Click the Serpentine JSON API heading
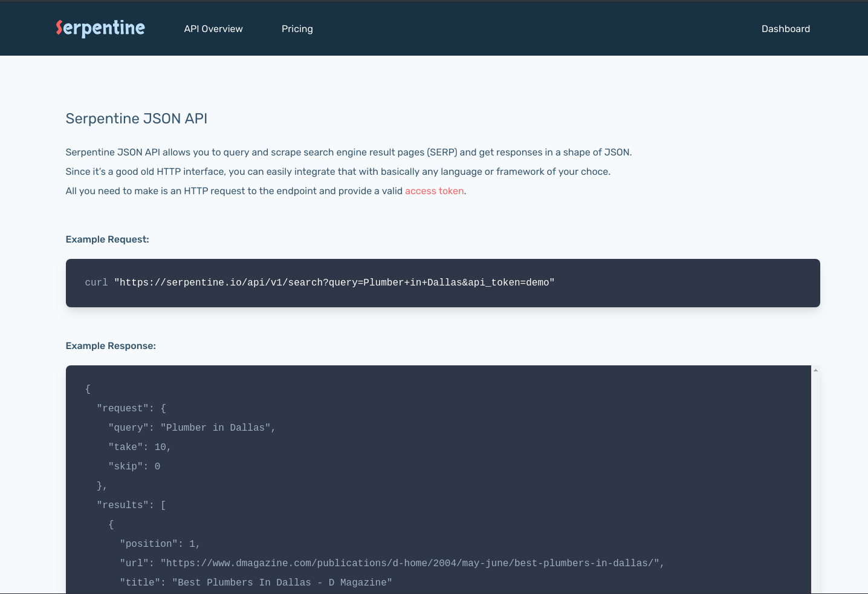 pos(137,119)
